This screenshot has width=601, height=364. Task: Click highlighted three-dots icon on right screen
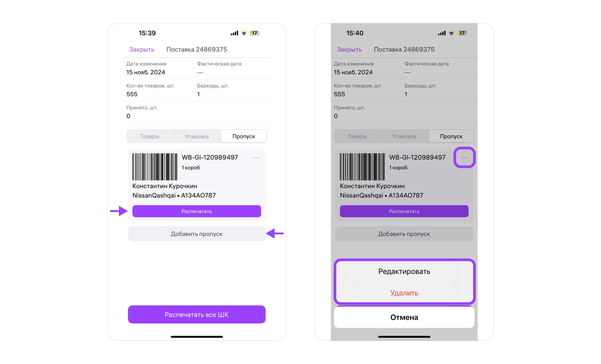(x=464, y=158)
